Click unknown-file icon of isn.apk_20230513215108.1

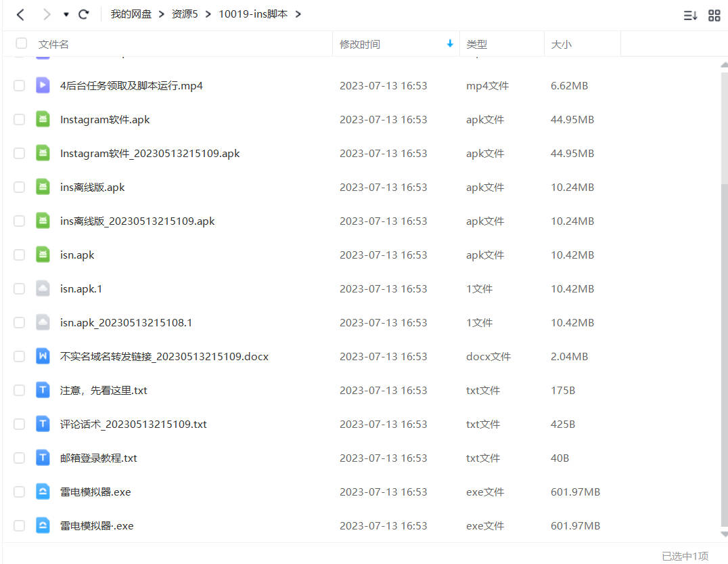point(43,322)
